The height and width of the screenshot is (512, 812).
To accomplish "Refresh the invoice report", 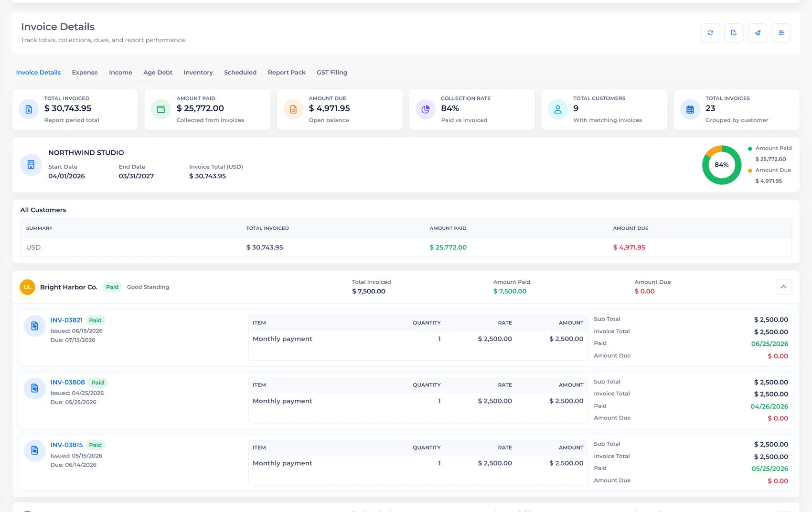I will click(x=710, y=33).
